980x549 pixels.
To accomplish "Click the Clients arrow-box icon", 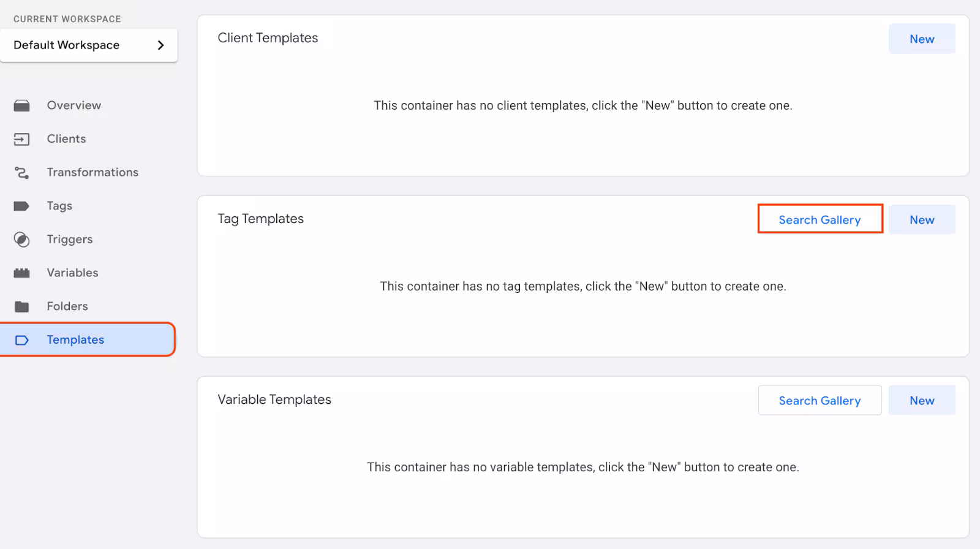I will 21,139.
